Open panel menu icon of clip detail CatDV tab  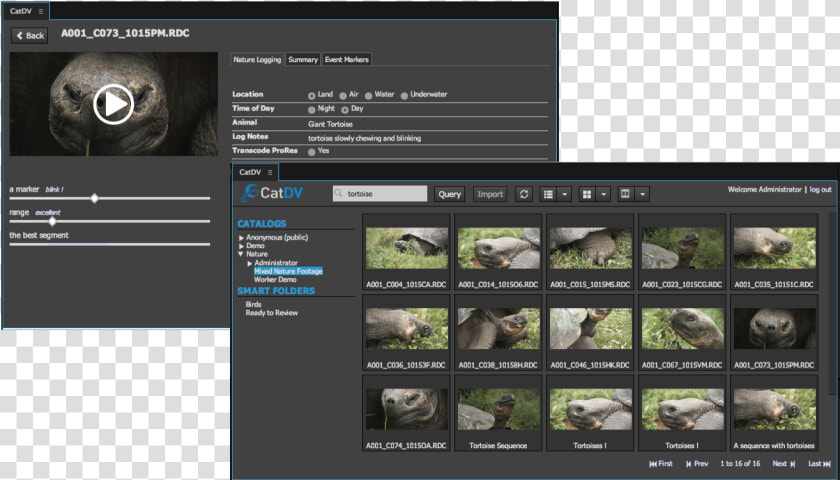pos(41,11)
